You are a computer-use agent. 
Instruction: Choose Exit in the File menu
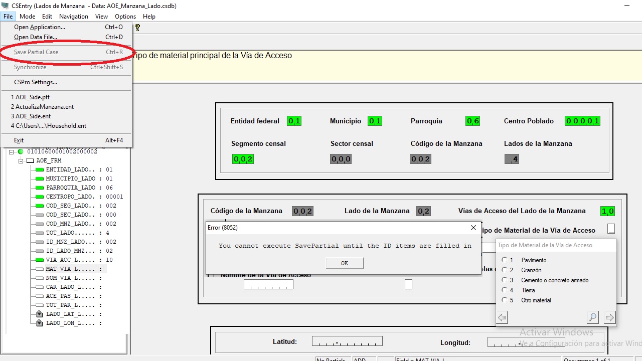point(67,140)
